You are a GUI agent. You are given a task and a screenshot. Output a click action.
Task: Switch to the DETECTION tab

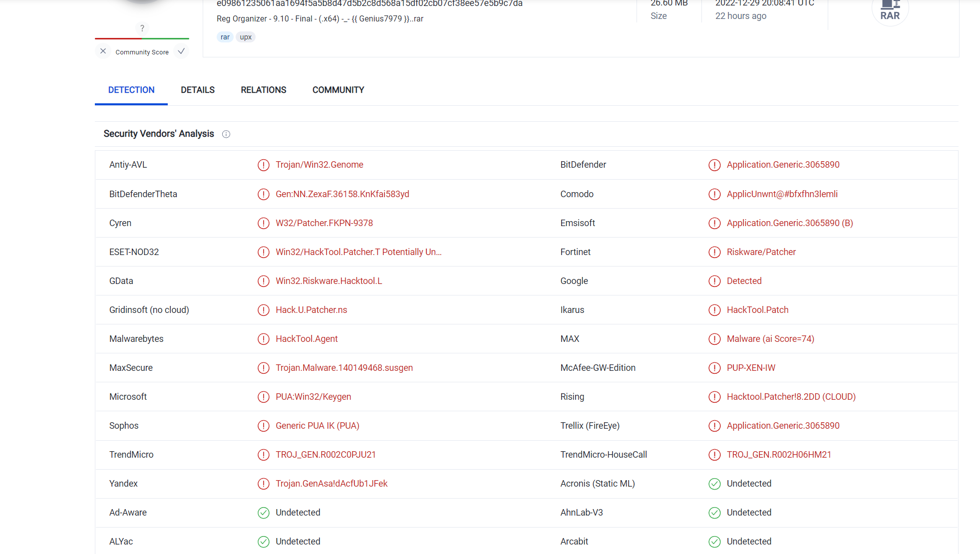click(x=131, y=90)
